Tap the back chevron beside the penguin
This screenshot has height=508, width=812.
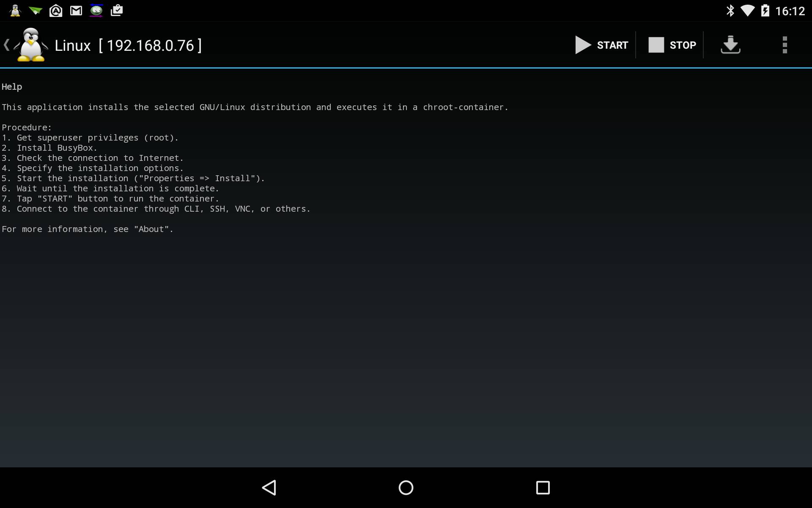(x=6, y=45)
